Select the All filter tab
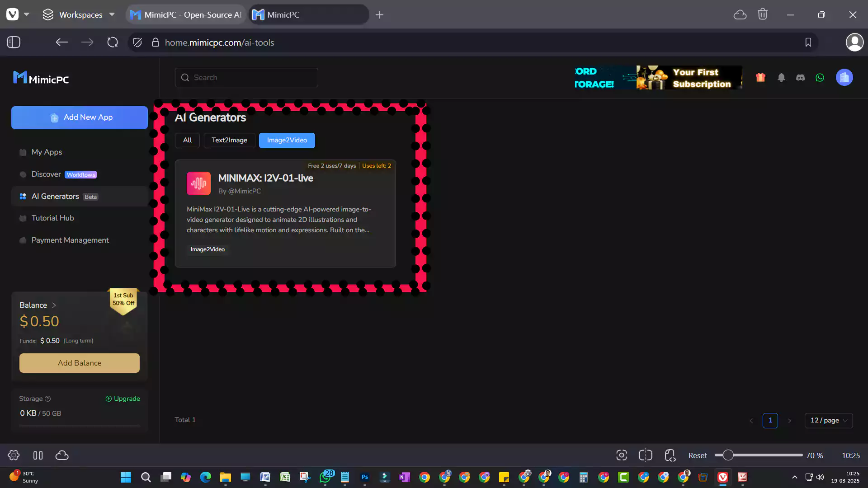This screenshot has height=488, width=868. point(187,141)
